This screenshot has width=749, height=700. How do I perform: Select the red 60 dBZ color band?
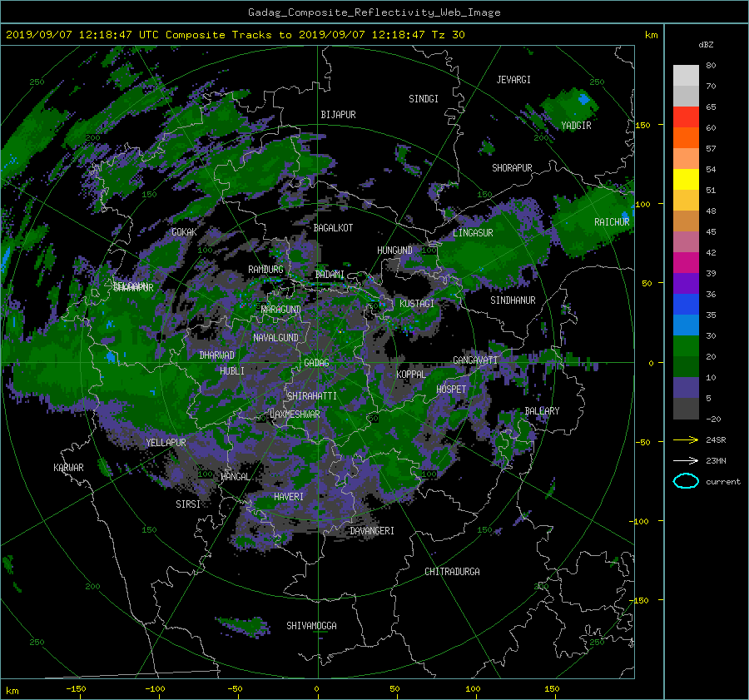click(686, 117)
